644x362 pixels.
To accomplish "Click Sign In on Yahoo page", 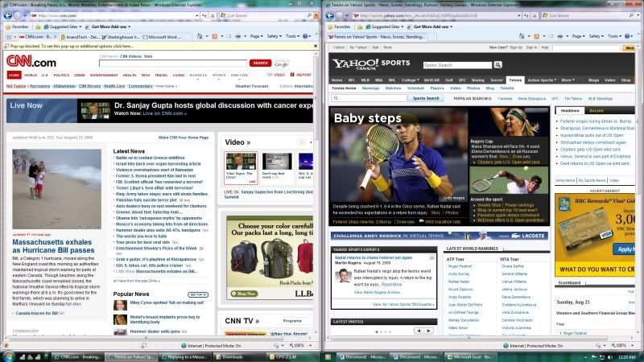I will [x=531, y=47].
